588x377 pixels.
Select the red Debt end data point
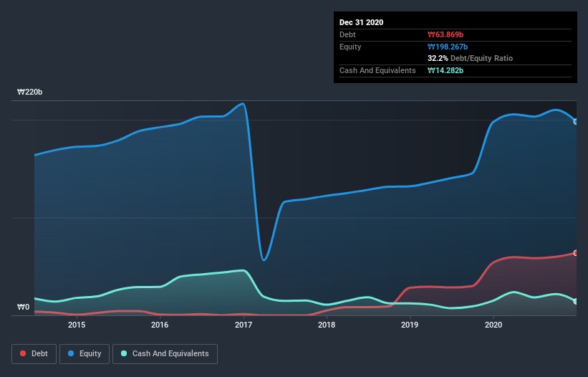click(x=576, y=253)
